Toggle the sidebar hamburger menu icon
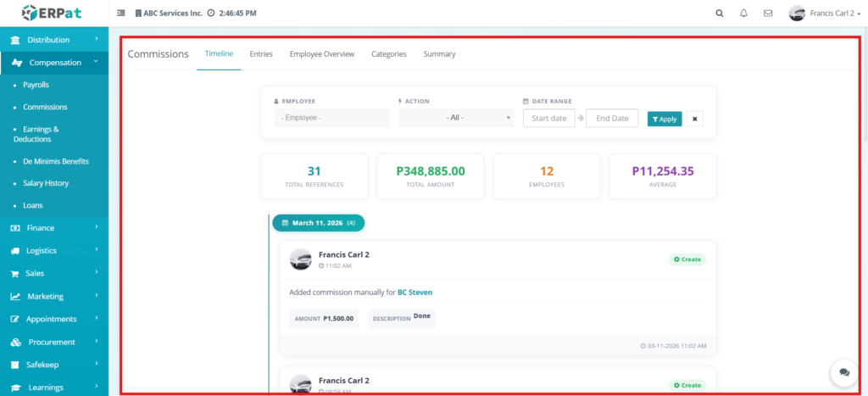Screen dimensions: 868x396 [120, 14]
